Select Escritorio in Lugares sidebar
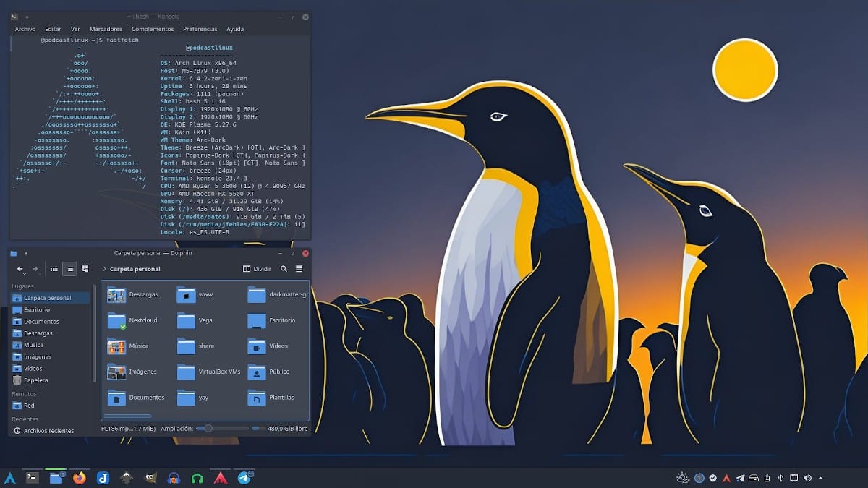 (x=51, y=309)
